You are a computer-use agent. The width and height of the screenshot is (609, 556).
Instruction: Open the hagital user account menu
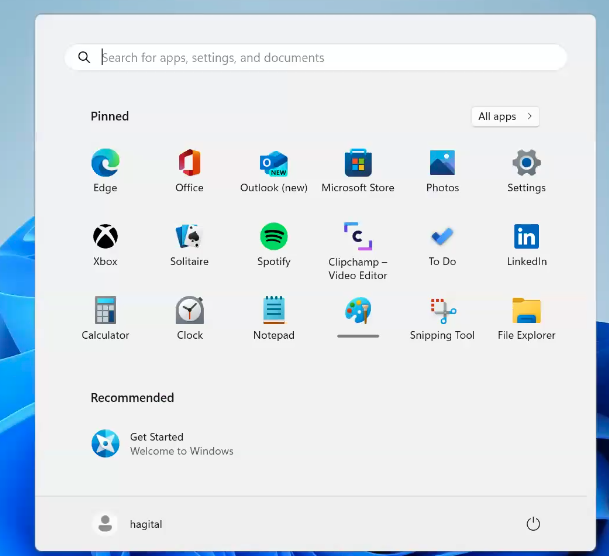128,524
